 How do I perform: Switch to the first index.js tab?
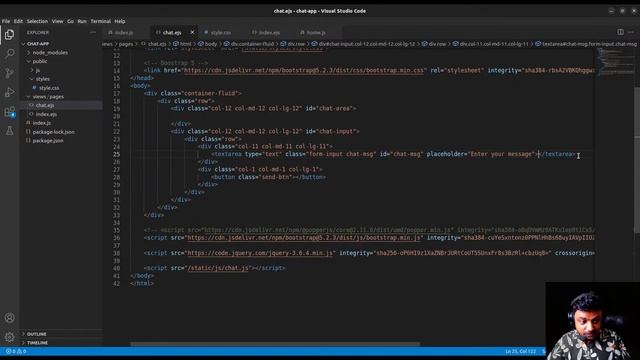tap(124, 33)
